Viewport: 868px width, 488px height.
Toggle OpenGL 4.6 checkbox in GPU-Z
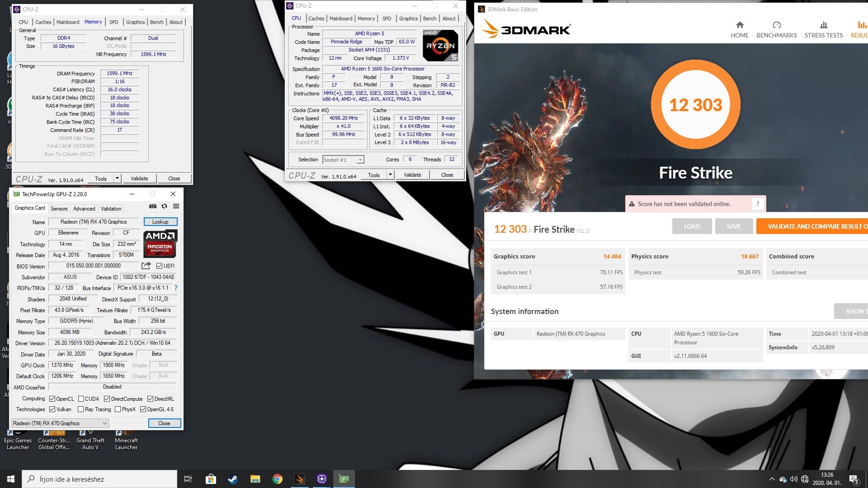tap(143, 409)
